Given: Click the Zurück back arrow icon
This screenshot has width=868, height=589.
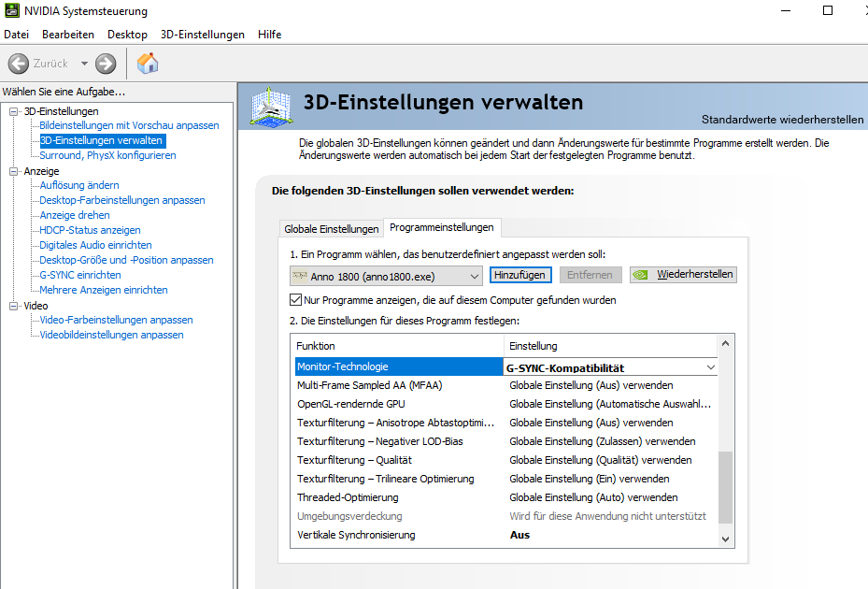Looking at the screenshot, I should point(19,64).
